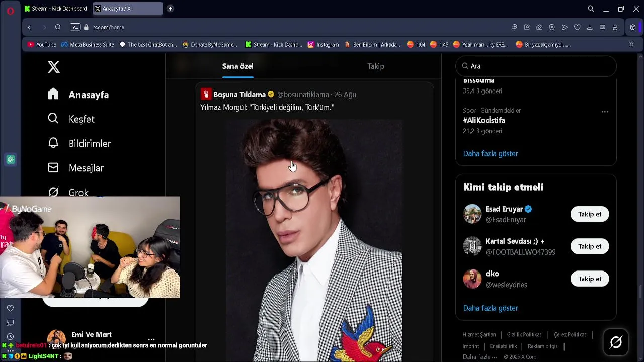This screenshot has height=362, width=644.
Task: Reload the page
Action: click(x=58, y=27)
